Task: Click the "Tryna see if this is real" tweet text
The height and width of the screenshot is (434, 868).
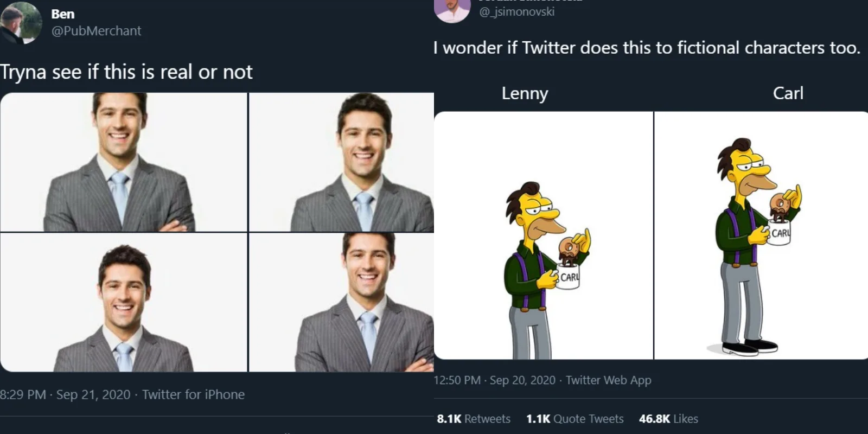Action: (x=126, y=72)
